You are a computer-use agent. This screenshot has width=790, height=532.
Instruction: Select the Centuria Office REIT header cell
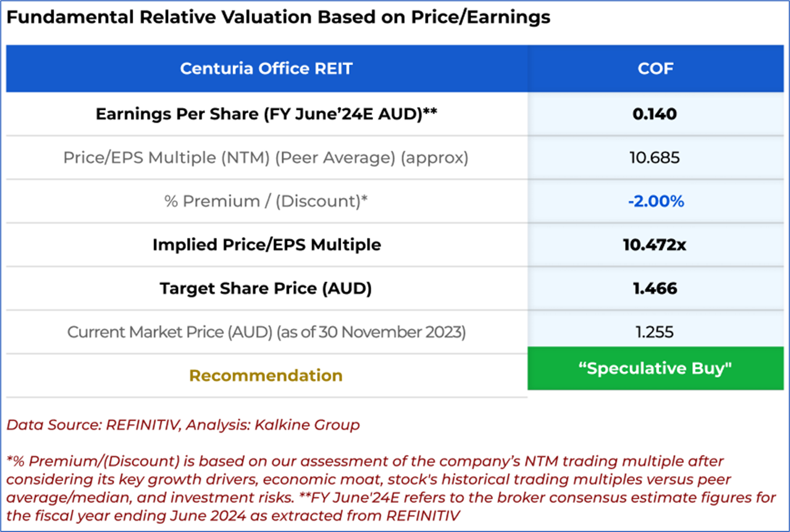(266, 69)
